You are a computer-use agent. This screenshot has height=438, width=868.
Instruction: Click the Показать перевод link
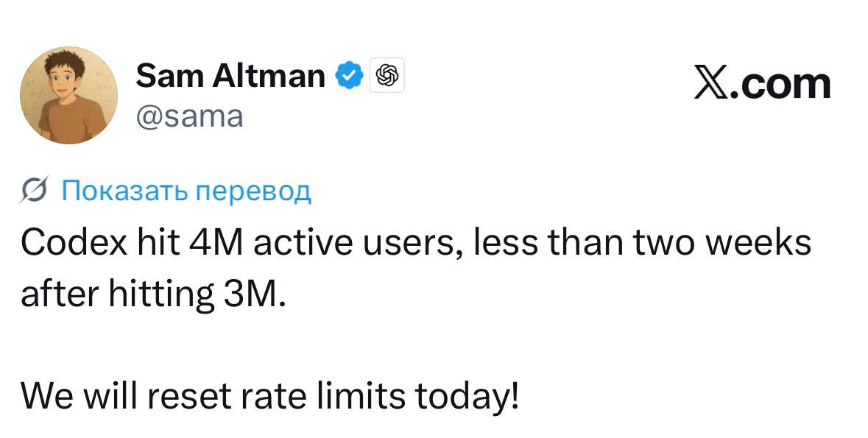coord(186,191)
